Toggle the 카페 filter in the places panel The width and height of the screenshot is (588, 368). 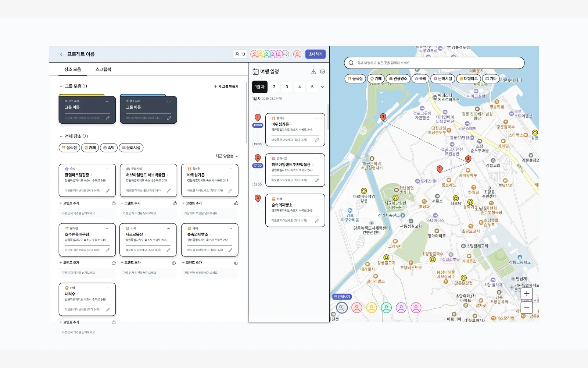pyautogui.click(x=90, y=148)
